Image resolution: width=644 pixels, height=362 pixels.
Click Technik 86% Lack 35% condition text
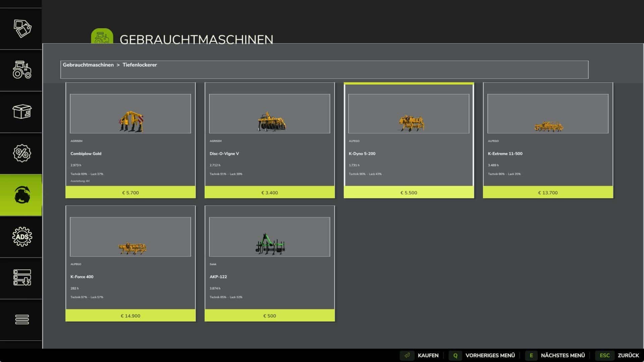point(504,174)
